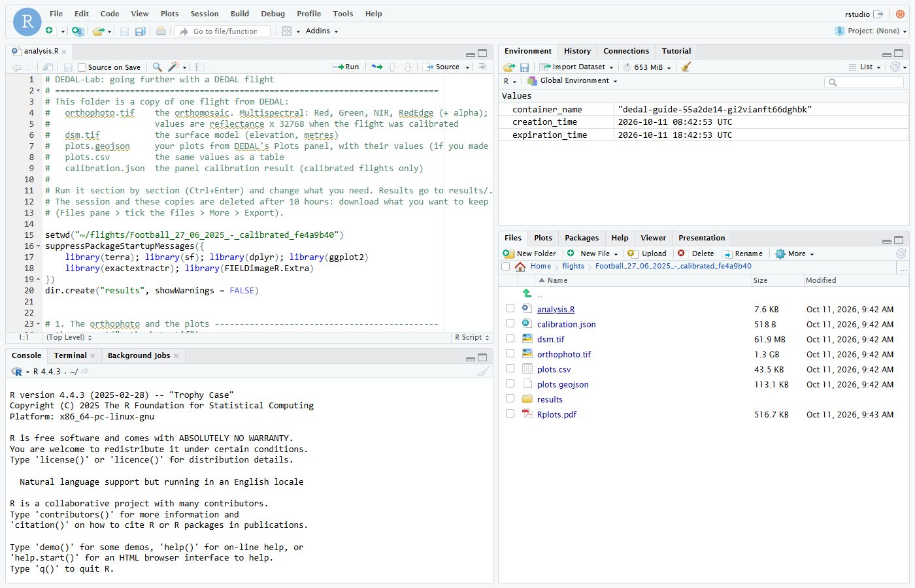Click the Sign out icon beside the rstudio username

[878, 14]
